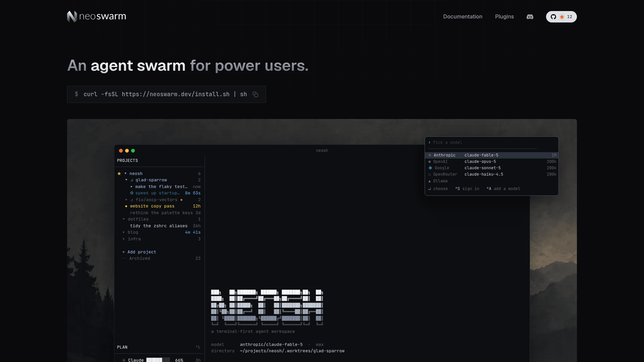Click the glad-sparrow branch icon
This screenshot has height=362, width=644.
click(x=132, y=180)
